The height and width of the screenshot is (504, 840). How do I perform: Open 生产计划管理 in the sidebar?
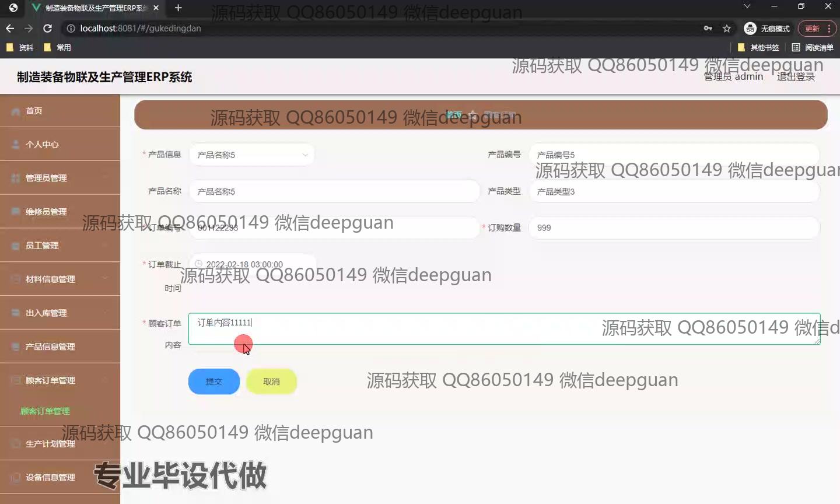click(x=50, y=444)
